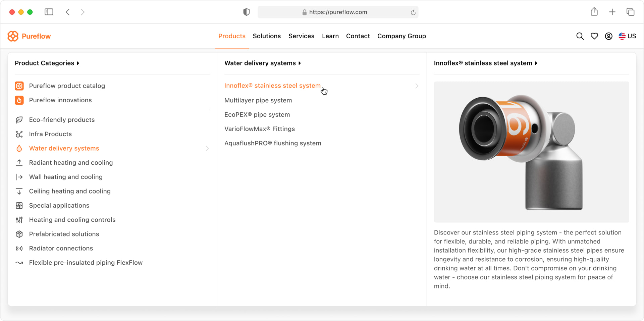This screenshot has width=644, height=321.
Task: Expand Product Categories heading arrow
Action: (78, 63)
